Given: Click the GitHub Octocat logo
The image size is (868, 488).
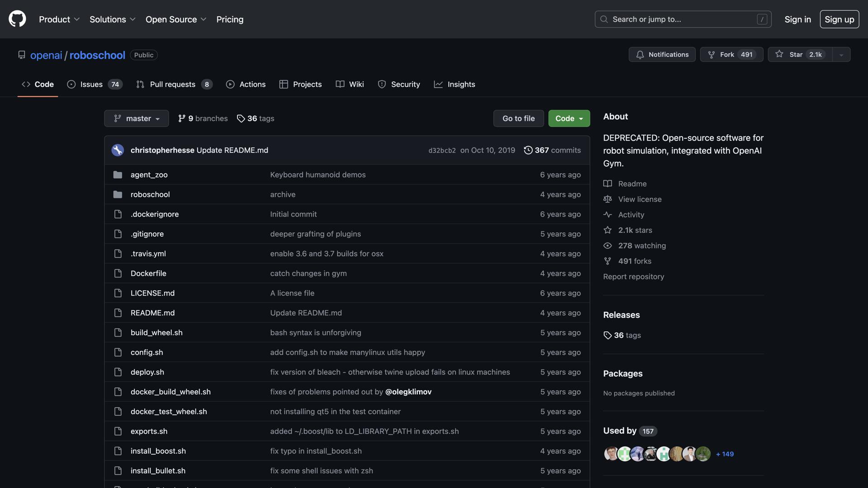Looking at the screenshot, I should point(17,19).
